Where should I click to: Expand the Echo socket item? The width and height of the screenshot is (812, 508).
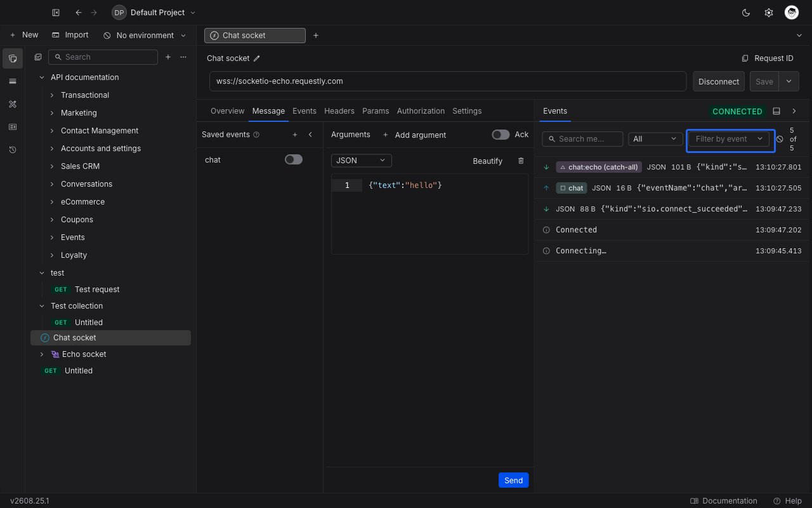[x=42, y=354]
